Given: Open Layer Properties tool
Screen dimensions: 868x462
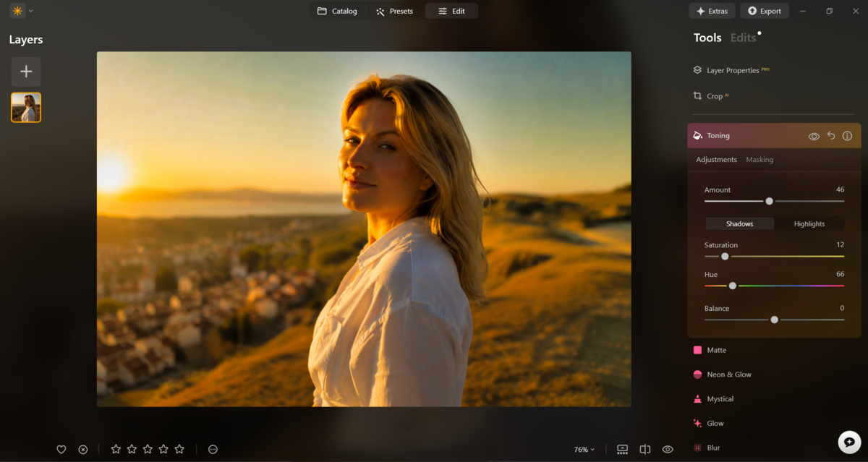Looking at the screenshot, I should coord(731,70).
